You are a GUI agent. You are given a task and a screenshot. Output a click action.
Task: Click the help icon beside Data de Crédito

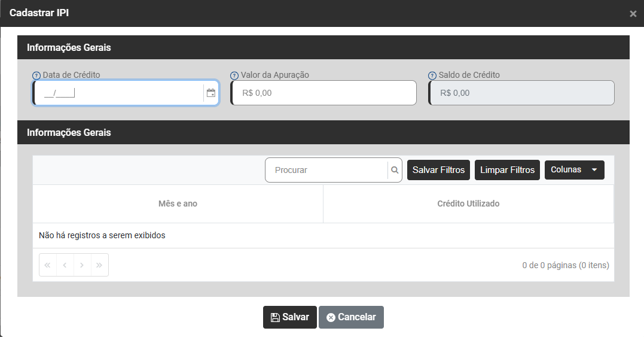tap(36, 76)
